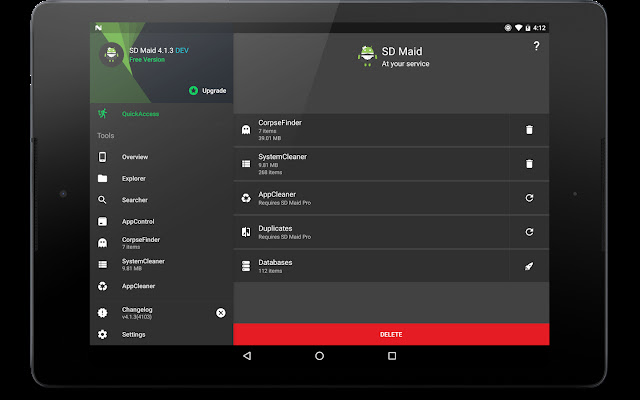The height and width of the screenshot is (400, 640).
Task: Tap the Upgrade button label
Action: coord(214,91)
